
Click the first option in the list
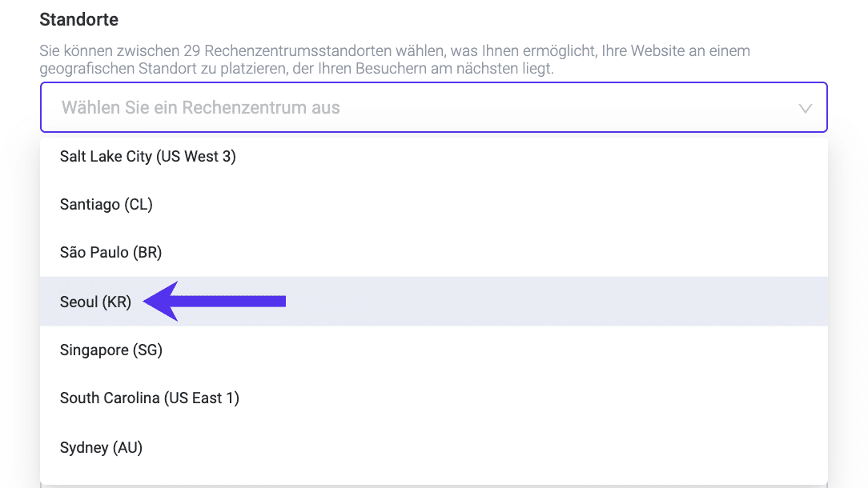click(x=147, y=157)
